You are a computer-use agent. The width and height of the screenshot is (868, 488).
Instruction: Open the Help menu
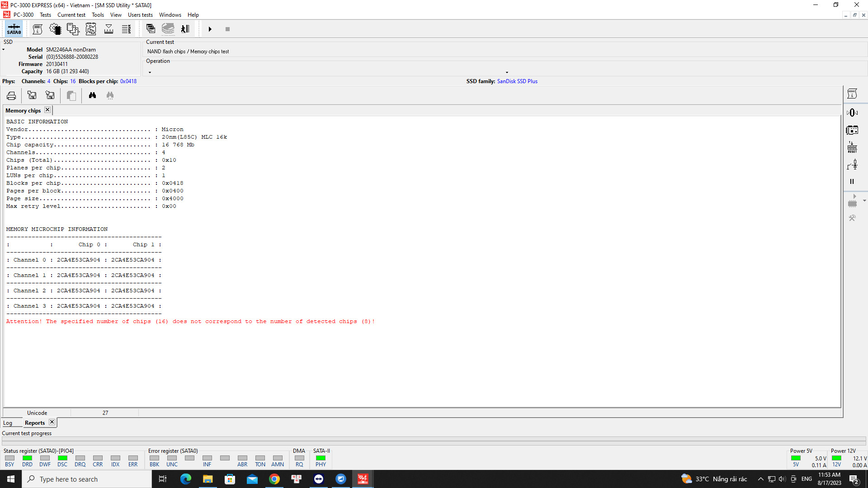[x=193, y=15]
